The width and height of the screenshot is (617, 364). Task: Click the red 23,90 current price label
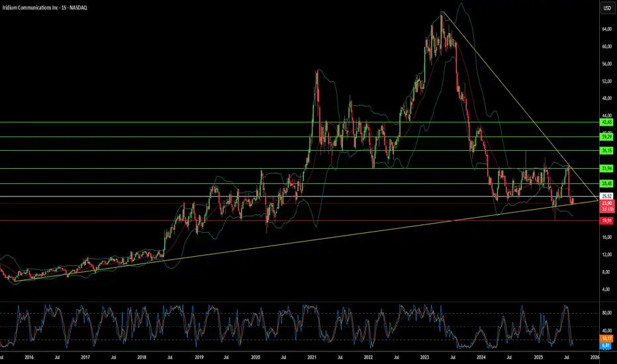pos(606,204)
